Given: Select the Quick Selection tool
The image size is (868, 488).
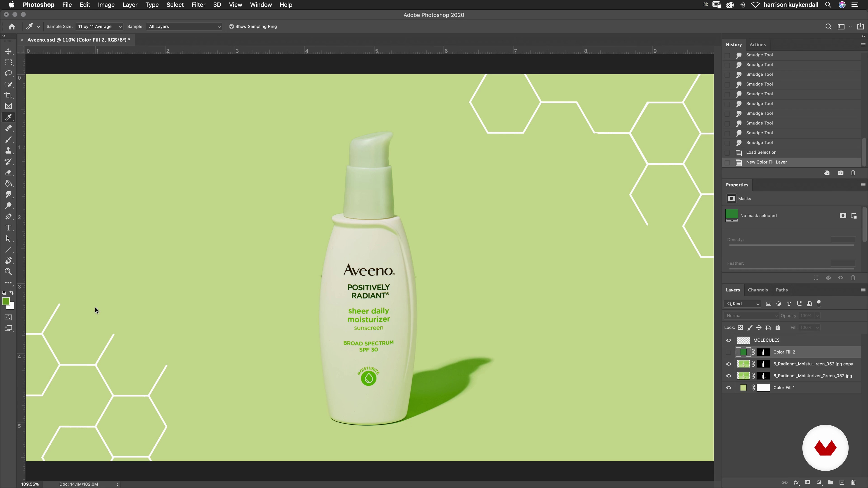Looking at the screenshot, I should [x=8, y=84].
